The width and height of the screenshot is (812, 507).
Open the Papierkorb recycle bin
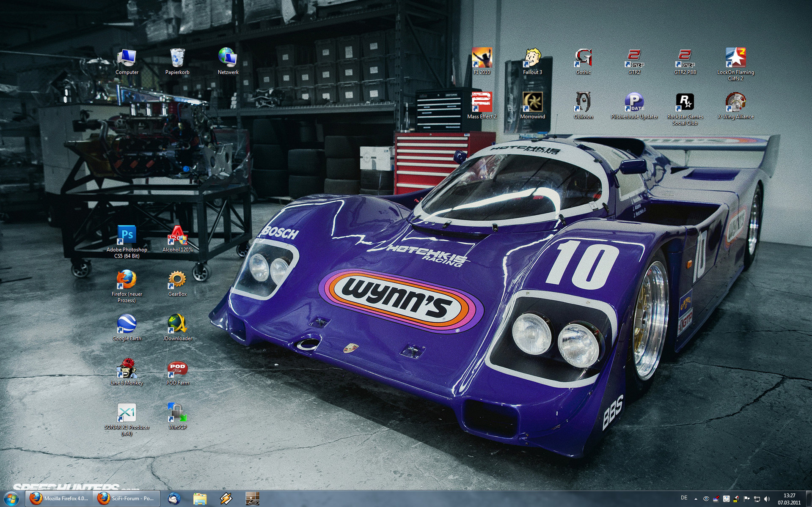click(x=177, y=58)
